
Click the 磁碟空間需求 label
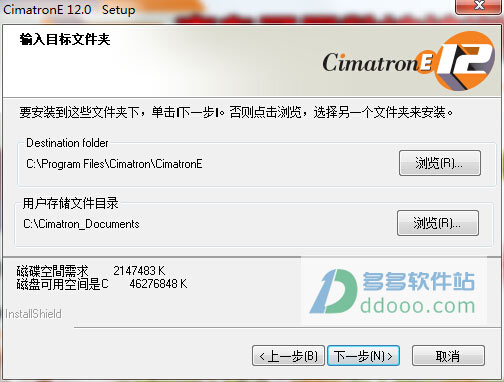point(53,271)
